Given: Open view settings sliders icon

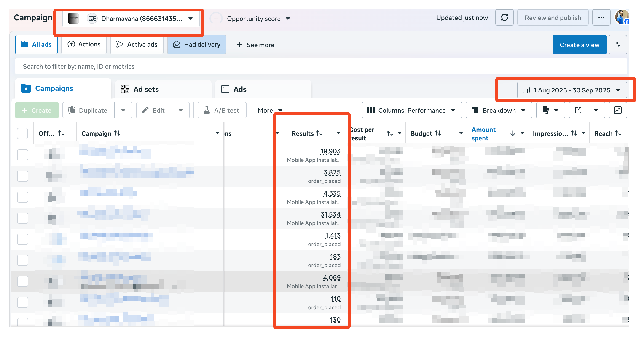Looking at the screenshot, I should click(618, 45).
